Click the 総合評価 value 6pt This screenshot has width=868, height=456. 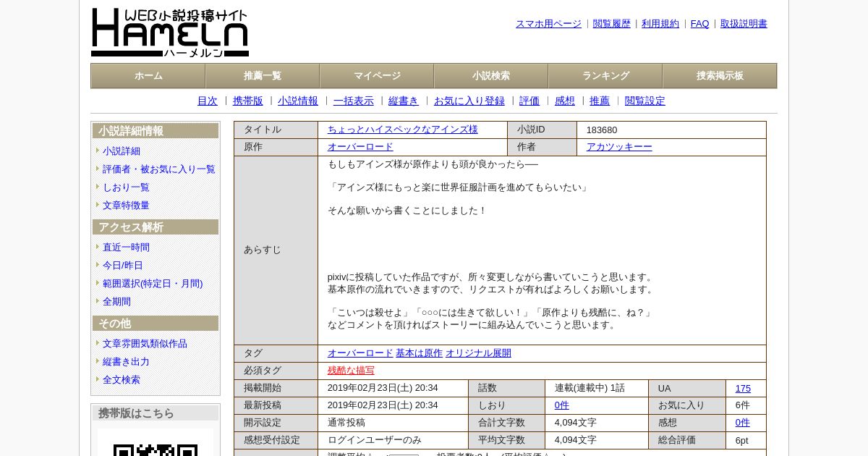(x=742, y=440)
